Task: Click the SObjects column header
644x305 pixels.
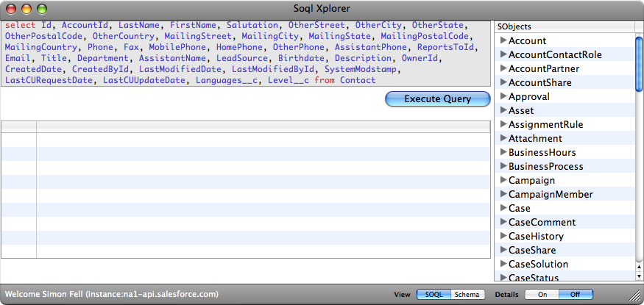Action: click(x=565, y=26)
